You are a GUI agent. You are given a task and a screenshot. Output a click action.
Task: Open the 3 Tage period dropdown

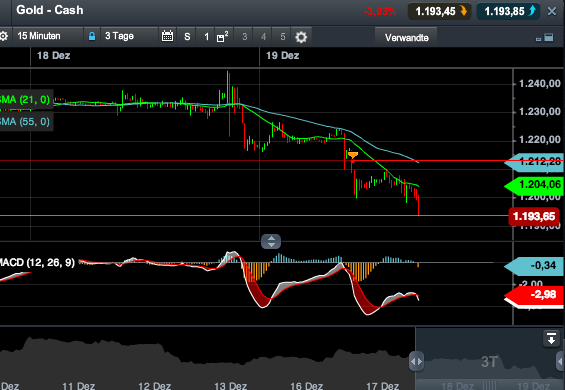[x=129, y=36]
